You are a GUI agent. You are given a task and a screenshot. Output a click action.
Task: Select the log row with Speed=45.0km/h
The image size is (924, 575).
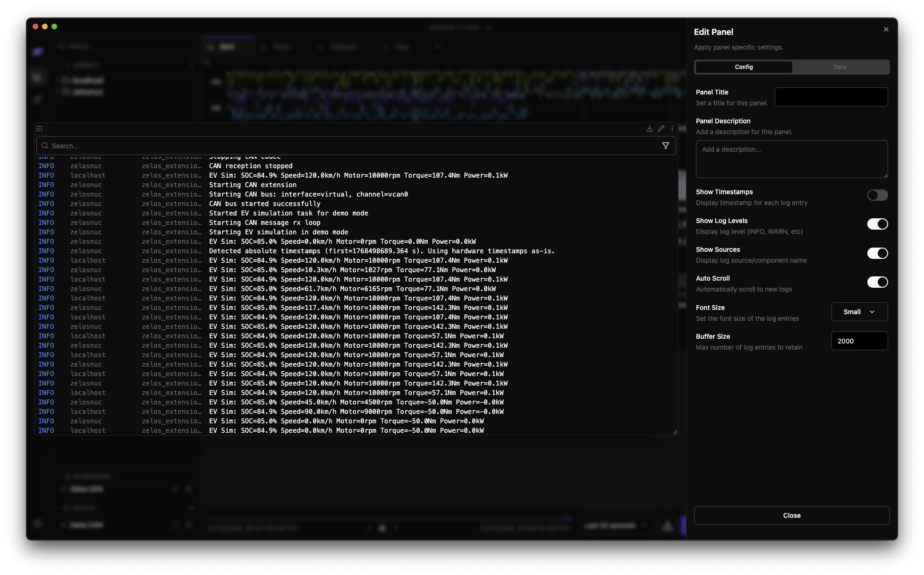coord(356,402)
